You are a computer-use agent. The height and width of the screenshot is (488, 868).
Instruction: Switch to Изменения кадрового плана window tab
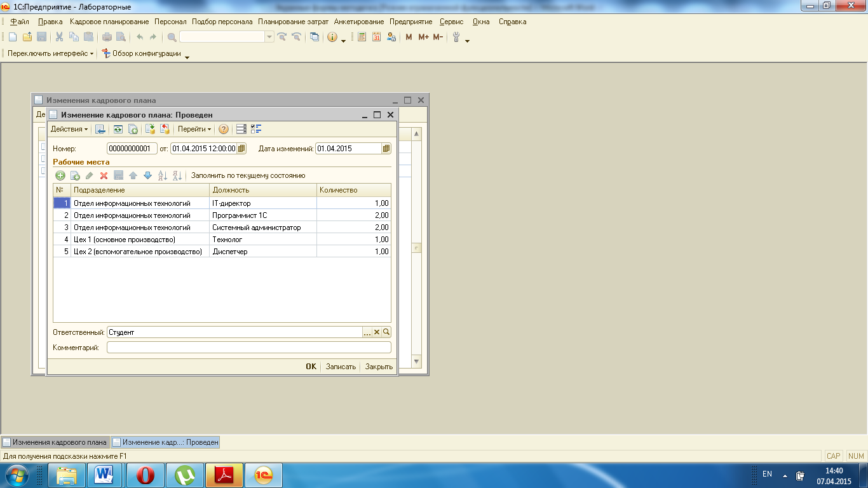coord(55,442)
